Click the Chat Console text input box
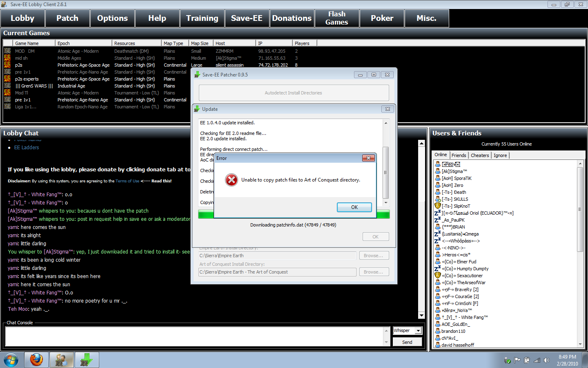Image resolution: width=588 pixels, height=368 pixels. point(194,336)
